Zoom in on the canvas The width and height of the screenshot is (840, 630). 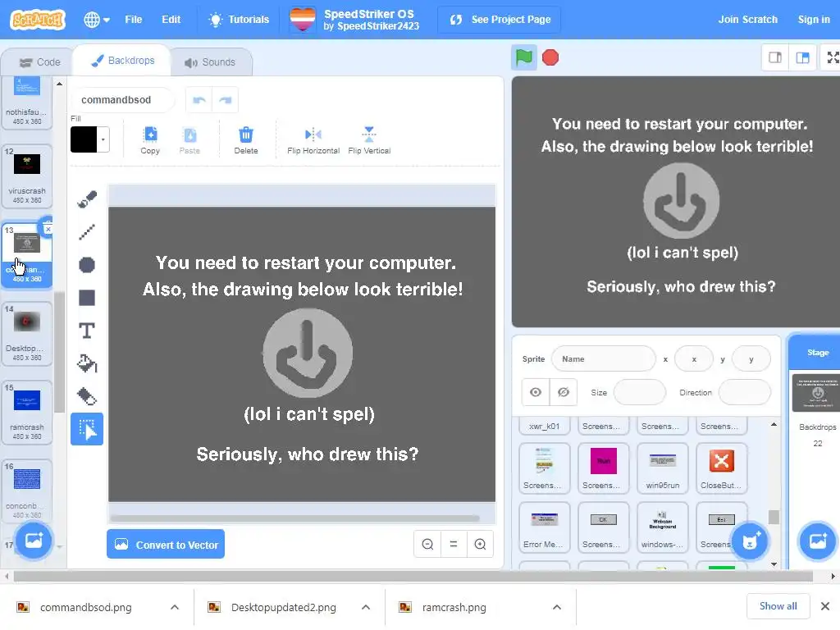[480, 545]
